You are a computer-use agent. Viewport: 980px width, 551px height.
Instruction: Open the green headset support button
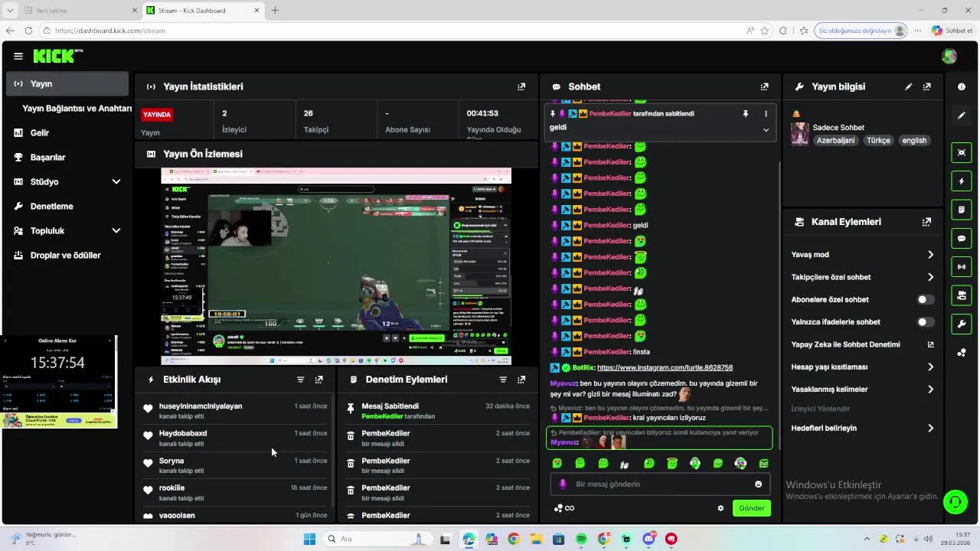tap(955, 502)
